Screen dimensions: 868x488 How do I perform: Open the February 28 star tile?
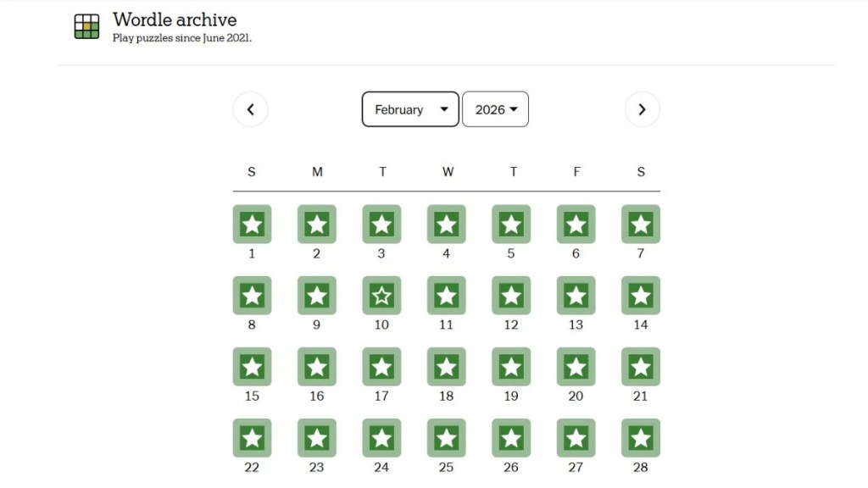click(641, 438)
